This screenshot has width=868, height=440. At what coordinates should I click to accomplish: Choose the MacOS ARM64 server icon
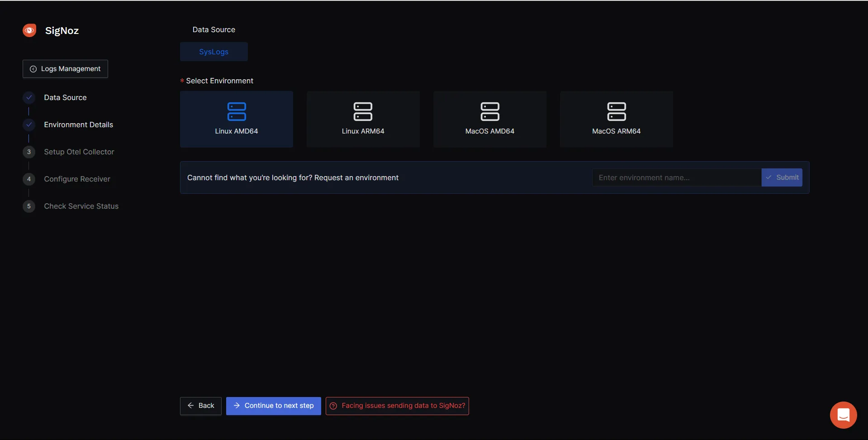click(x=616, y=111)
